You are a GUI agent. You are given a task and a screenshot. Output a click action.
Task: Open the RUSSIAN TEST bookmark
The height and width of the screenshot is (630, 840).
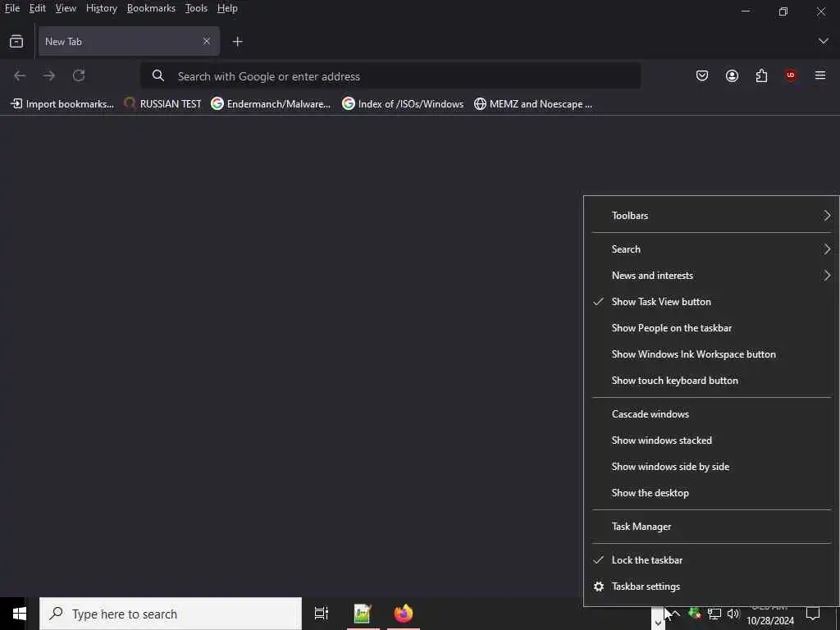(x=163, y=104)
